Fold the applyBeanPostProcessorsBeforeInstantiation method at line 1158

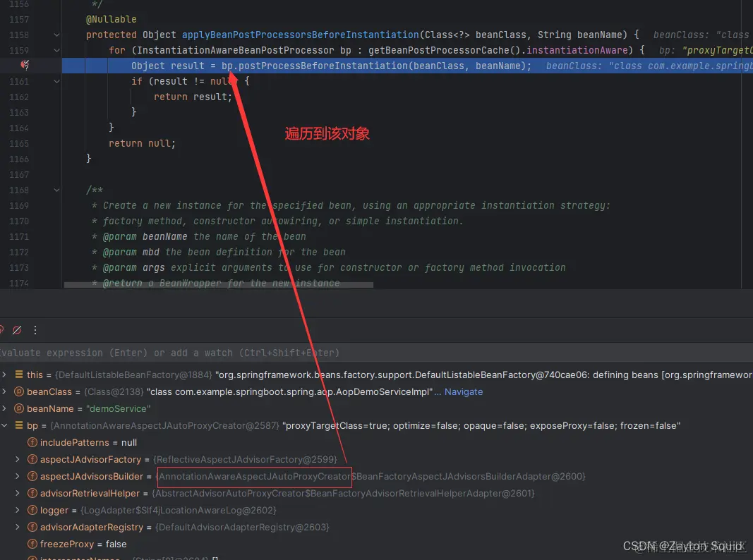pos(56,35)
